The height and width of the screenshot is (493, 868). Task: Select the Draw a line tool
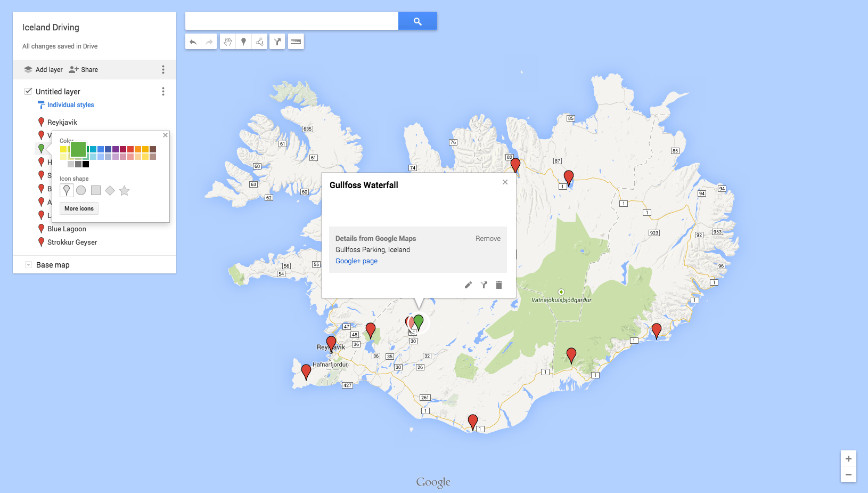[x=260, y=42]
